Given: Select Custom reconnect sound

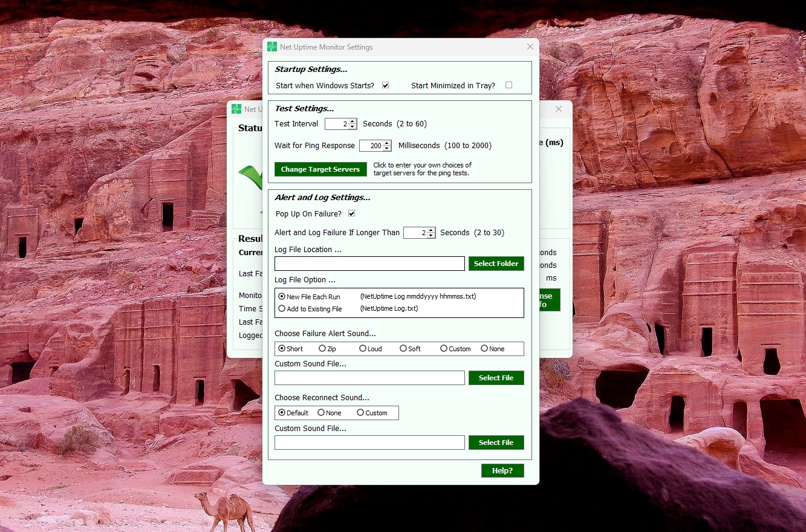Looking at the screenshot, I should click(360, 412).
